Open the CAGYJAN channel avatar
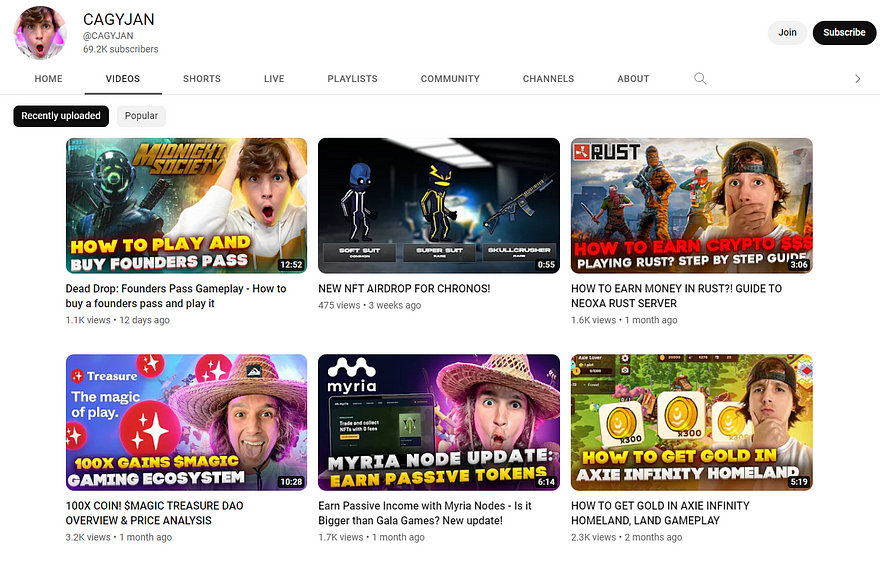This screenshot has height=562, width=880. [40, 33]
